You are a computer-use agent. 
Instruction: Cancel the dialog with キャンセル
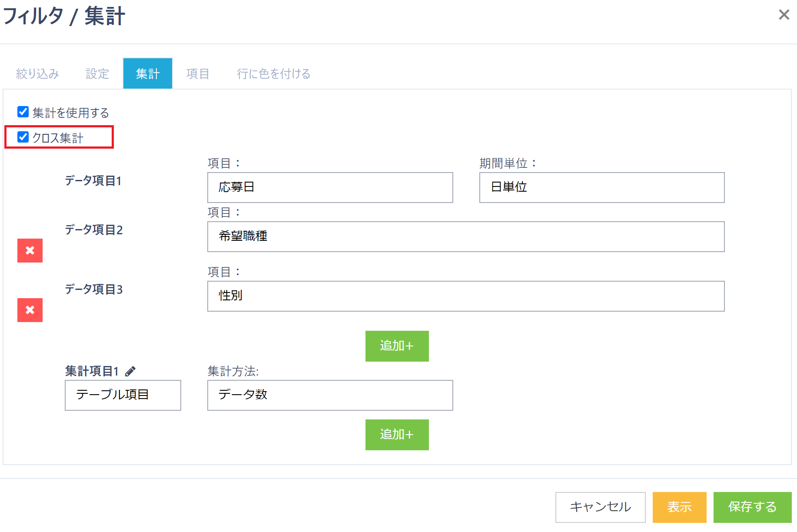(600, 507)
